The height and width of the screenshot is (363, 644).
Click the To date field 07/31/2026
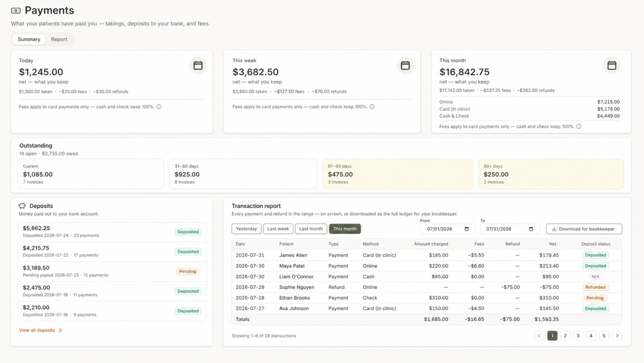(510, 229)
